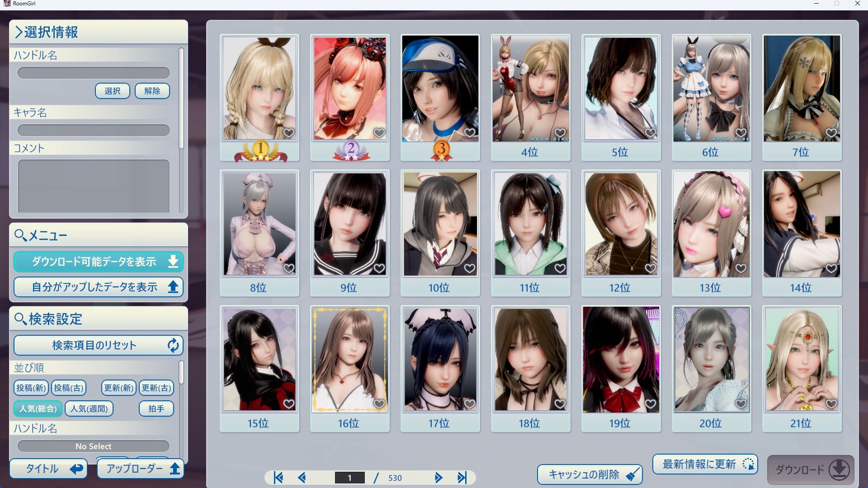The width and height of the screenshot is (868, 488).
Task: Switch sorting to 人気(週間)
Action: pos(89,408)
